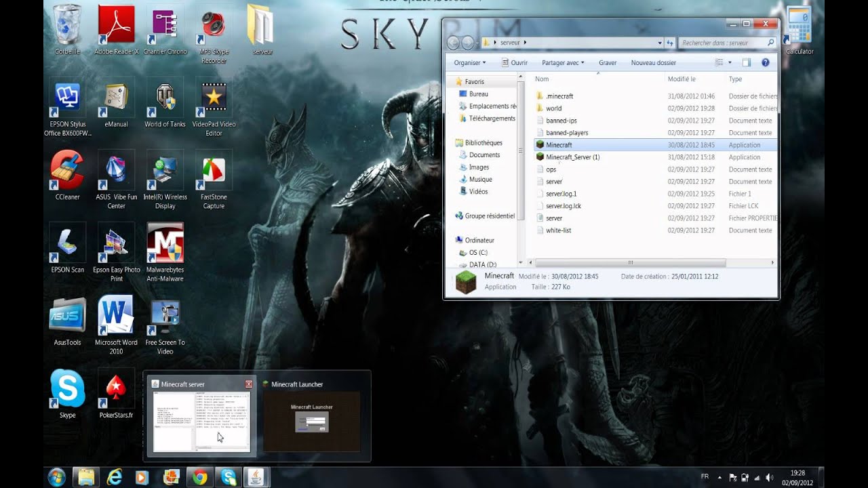Viewport: 868px width, 488px height.
Task: Click the horizontal scrollbar in file list
Action: coord(630,262)
